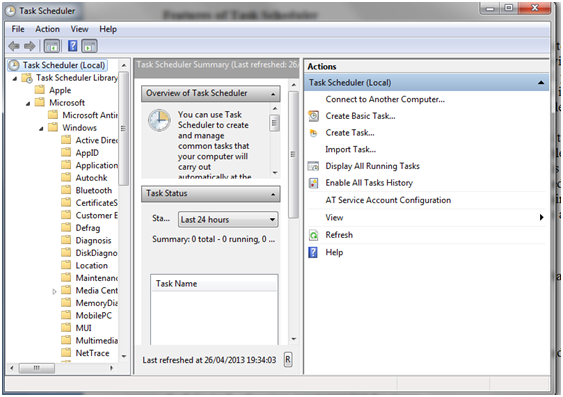Image resolution: width=563 pixels, height=397 pixels.
Task: Click the Create Task icon
Action: [x=313, y=133]
